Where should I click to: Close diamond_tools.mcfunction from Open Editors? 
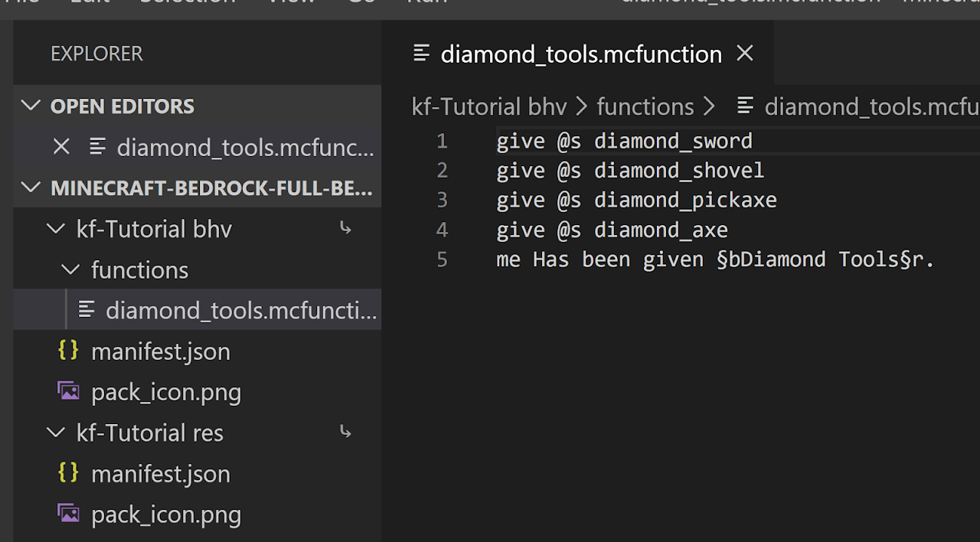tap(63, 146)
